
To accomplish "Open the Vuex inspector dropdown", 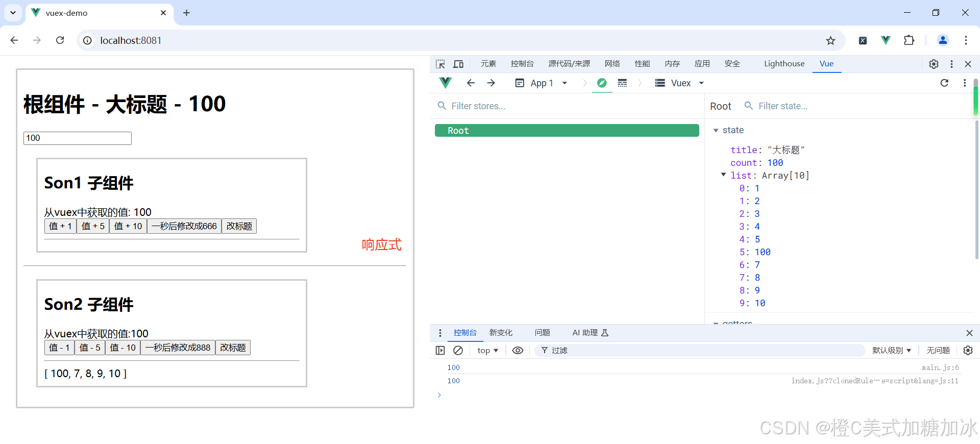I will 680,83.
